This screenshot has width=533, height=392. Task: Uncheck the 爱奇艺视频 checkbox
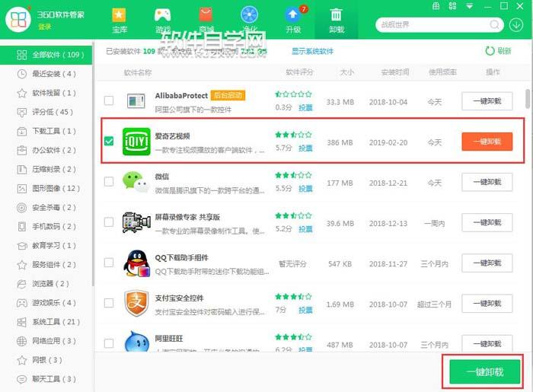[x=109, y=141]
